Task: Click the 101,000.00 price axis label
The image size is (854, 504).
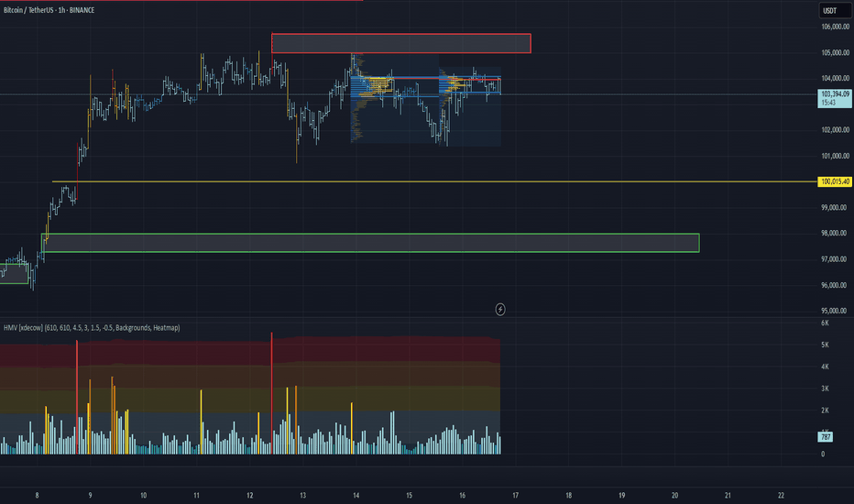Action: pyautogui.click(x=835, y=157)
